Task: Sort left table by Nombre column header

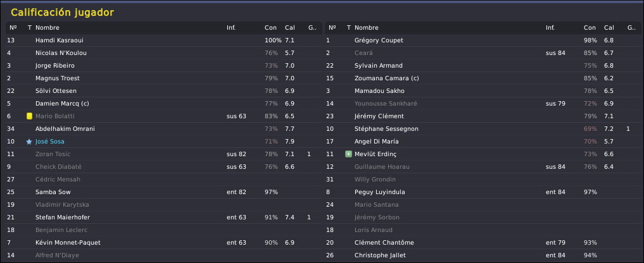Action: point(47,28)
